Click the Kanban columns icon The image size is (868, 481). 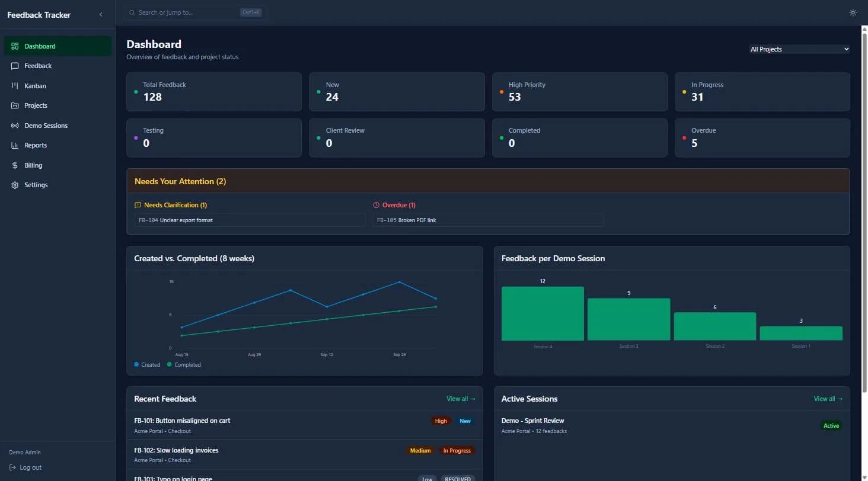(15, 86)
